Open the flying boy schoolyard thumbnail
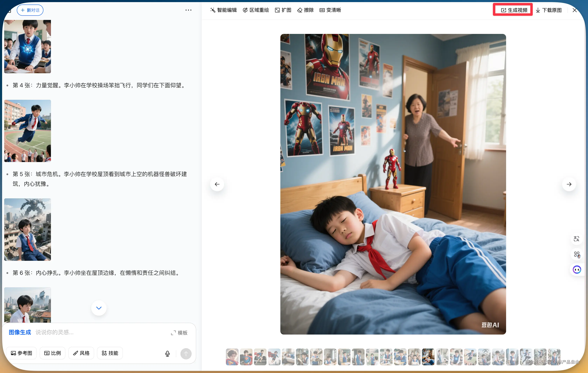The image size is (588, 373). (x=28, y=131)
